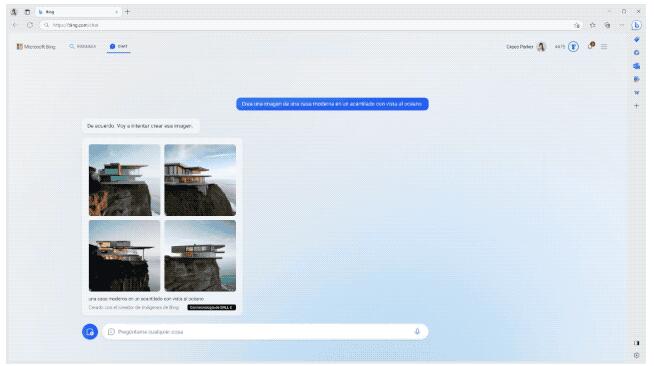Open the notifications bell icon

click(591, 46)
